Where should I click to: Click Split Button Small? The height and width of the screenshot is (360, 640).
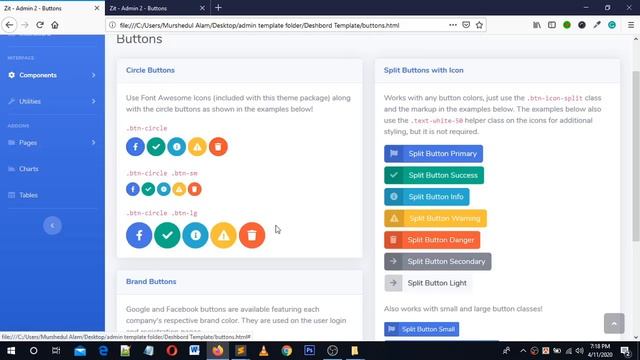point(421,329)
